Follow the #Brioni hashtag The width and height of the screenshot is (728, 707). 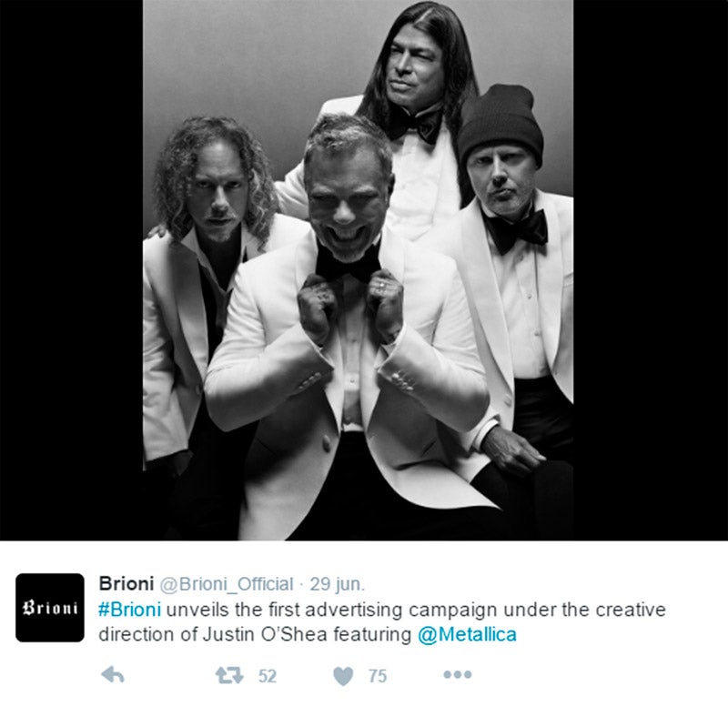click(x=129, y=609)
